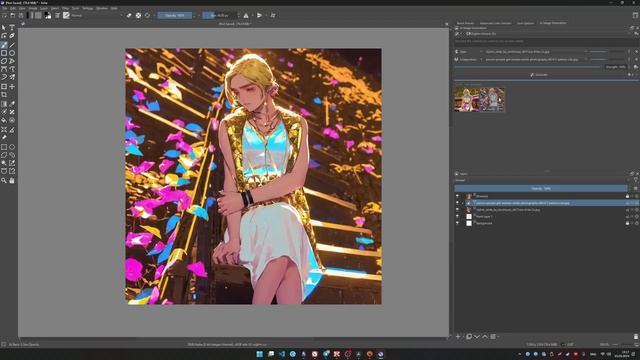Select the Reference Images pin tool
Image resolution: width=640 pixels, height=360 pixels.
click(4, 138)
